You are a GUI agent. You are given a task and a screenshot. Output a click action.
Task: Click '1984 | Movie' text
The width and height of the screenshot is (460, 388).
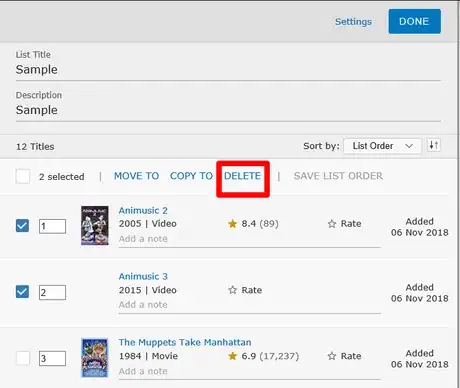pyautogui.click(x=148, y=356)
